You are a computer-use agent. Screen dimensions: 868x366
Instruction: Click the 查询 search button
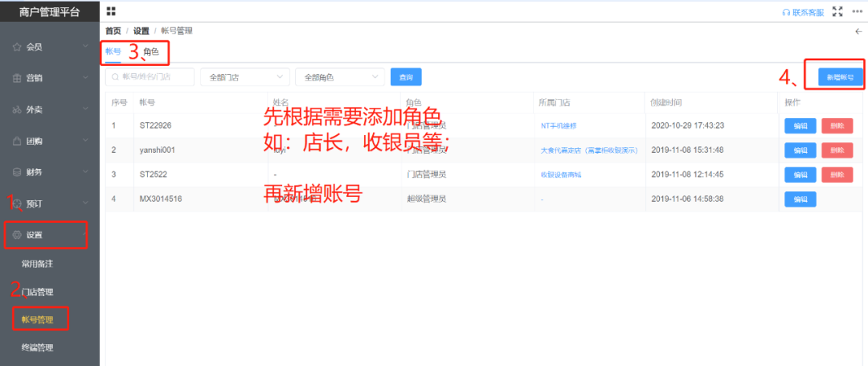click(x=406, y=77)
